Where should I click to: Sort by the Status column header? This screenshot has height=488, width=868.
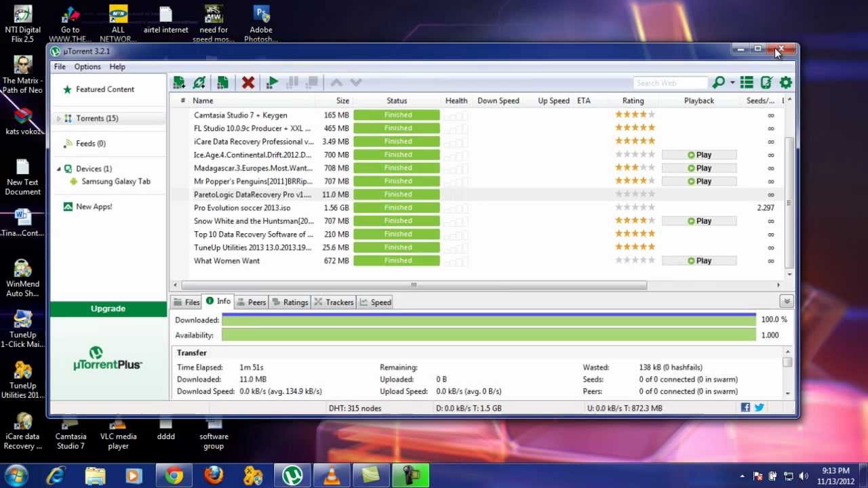click(x=397, y=101)
